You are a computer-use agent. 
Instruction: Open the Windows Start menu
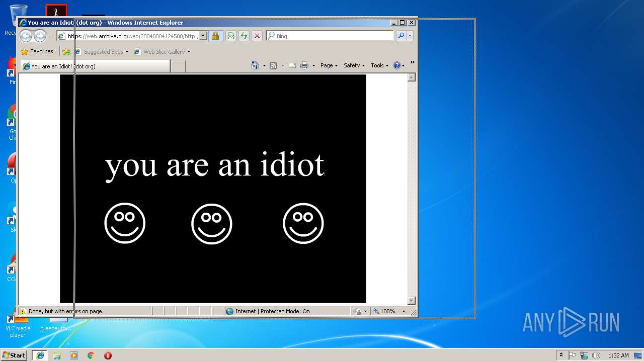click(14, 355)
